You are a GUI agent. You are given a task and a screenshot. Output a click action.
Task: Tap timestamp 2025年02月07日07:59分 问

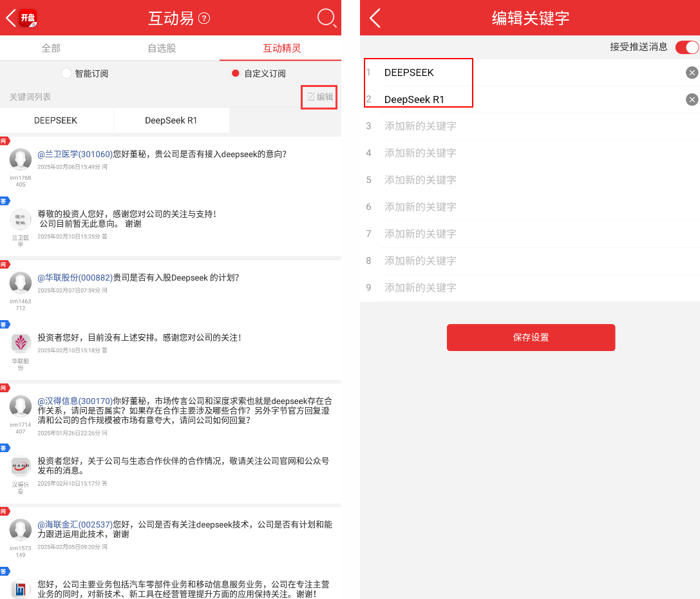point(72,290)
